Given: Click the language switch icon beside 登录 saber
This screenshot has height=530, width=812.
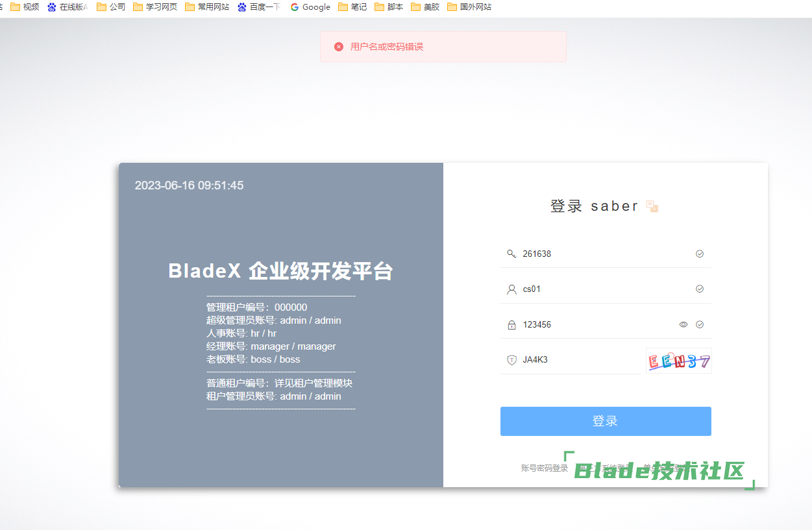Looking at the screenshot, I should coord(652,206).
